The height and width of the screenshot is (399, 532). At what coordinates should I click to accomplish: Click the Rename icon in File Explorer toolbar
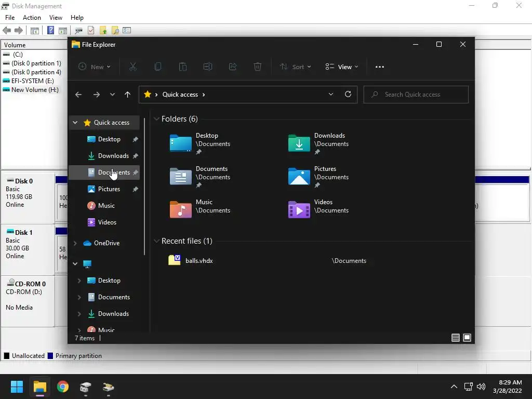point(208,67)
